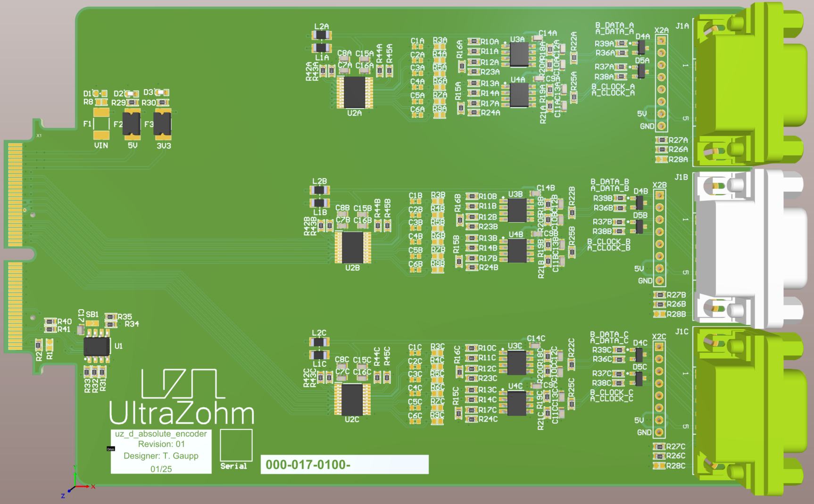Viewport: 814px width, 504px height.
Task: Click the Revision: 01 text
Action: click(161, 444)
